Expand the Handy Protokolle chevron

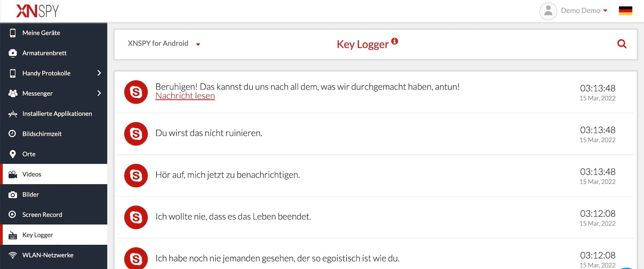pyautogui.click(x=99, y=73)
